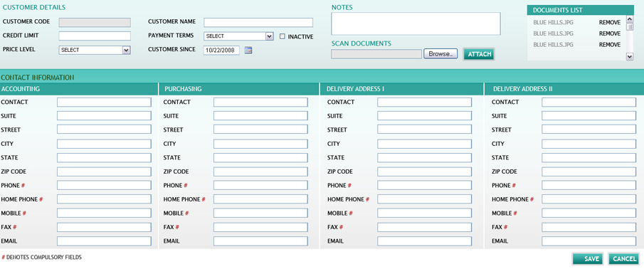
Task: Remove the third Blue Hills.jpg document
Action: [610, 45]
